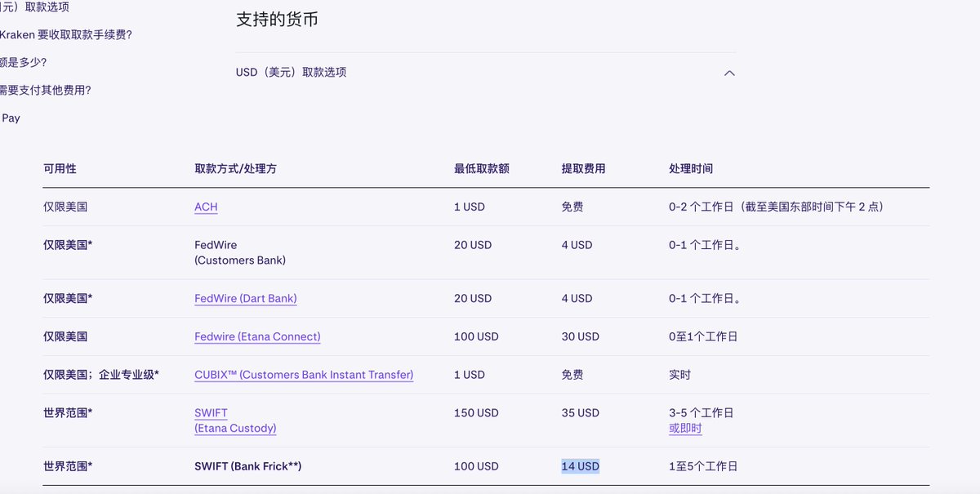The image size is (980, 494).
Task: Follow the 或即时 link in processing time
Action: click(685, 428)
